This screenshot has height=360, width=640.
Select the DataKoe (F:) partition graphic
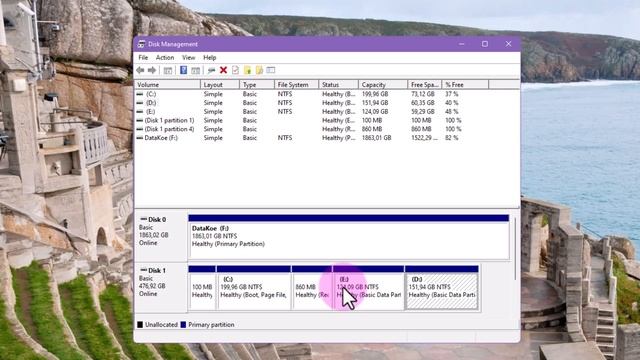pos(349,237)
